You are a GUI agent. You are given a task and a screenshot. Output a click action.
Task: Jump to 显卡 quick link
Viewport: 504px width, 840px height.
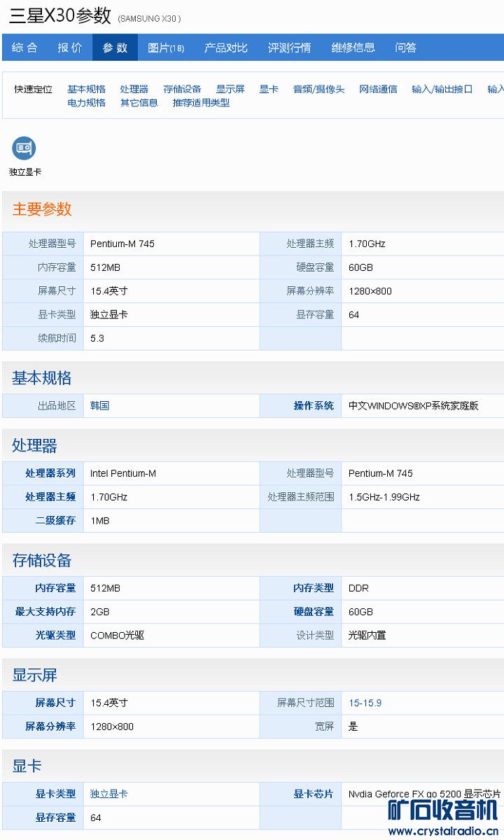pos(269,89)
